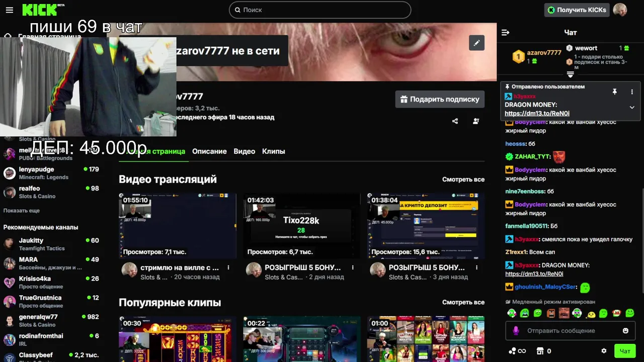Open the shop icon showing 0
The image size is (644, 362).
pos(543,351)
